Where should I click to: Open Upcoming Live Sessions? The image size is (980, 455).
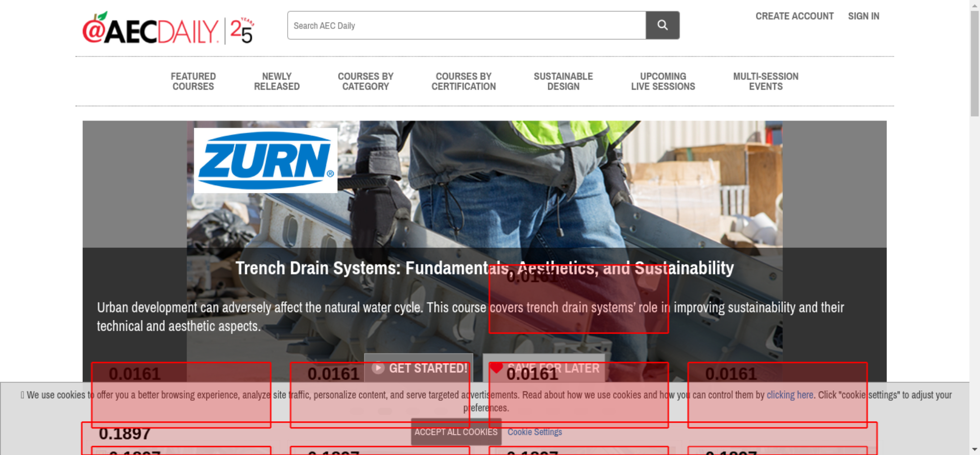pyautogui.click(x=662, y=81)
